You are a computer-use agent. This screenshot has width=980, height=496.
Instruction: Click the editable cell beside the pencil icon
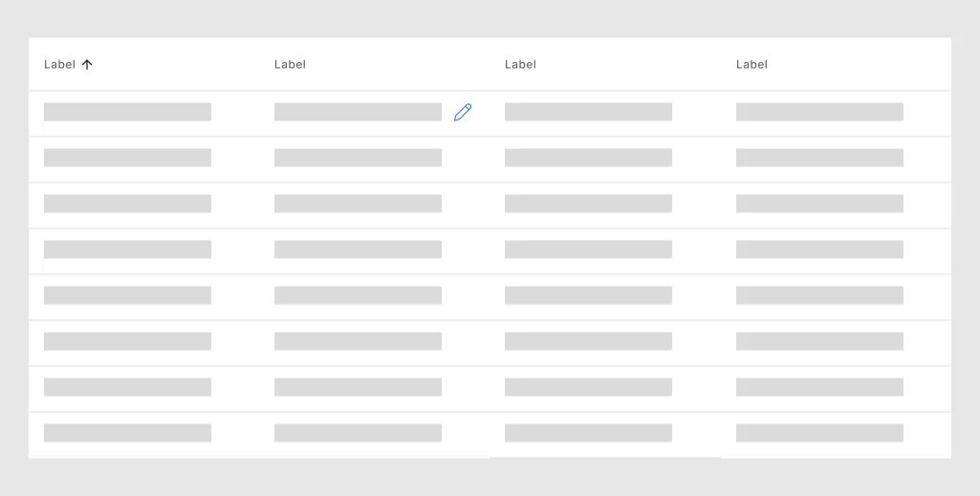pos(358,112)
